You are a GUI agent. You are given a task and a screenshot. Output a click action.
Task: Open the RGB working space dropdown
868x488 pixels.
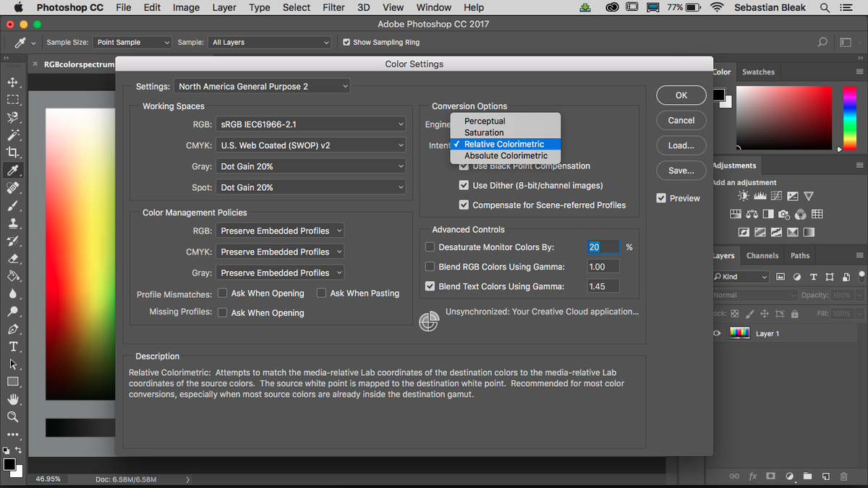click(x=310, y=124)
